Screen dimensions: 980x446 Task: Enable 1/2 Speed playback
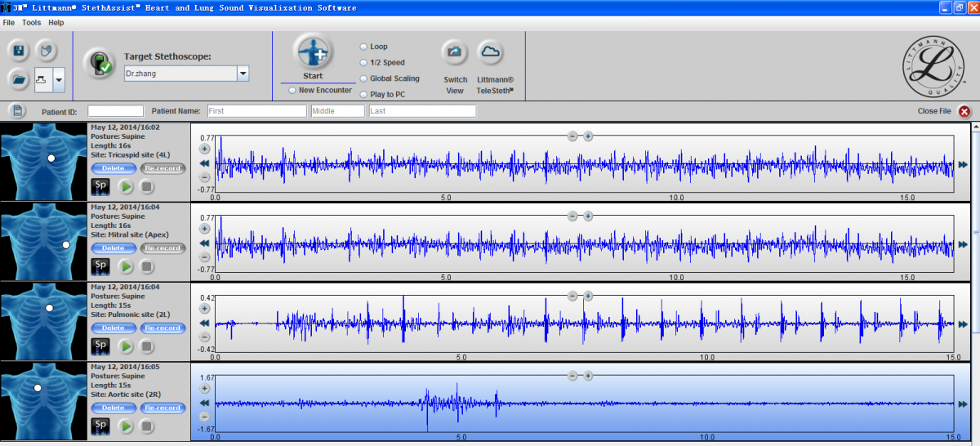pyautogui.click(x=363, y=62)
